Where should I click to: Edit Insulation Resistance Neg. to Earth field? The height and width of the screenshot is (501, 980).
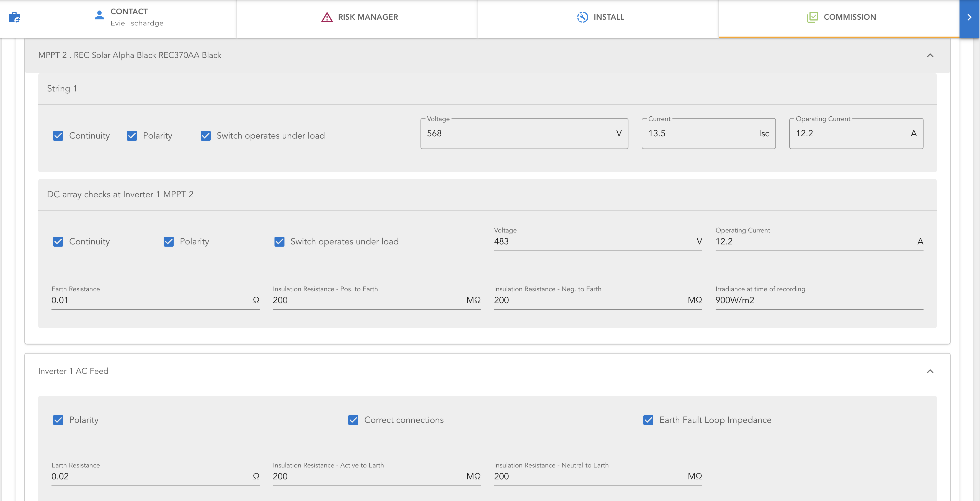click(x=598, y=300)
